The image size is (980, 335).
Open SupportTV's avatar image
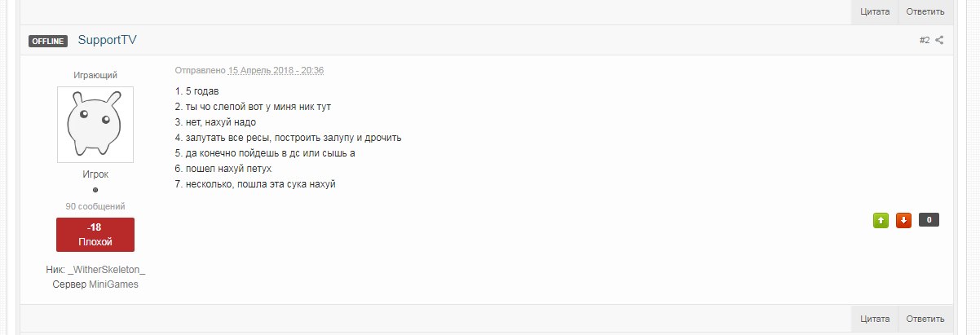tap(95, 125)
